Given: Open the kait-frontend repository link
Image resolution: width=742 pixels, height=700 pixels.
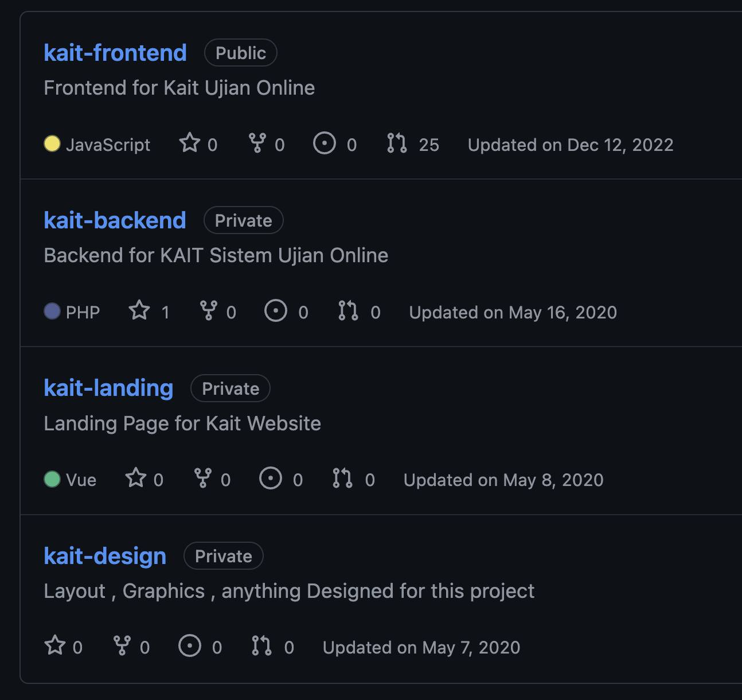Looking at the screenshot, I should [115, 53].
